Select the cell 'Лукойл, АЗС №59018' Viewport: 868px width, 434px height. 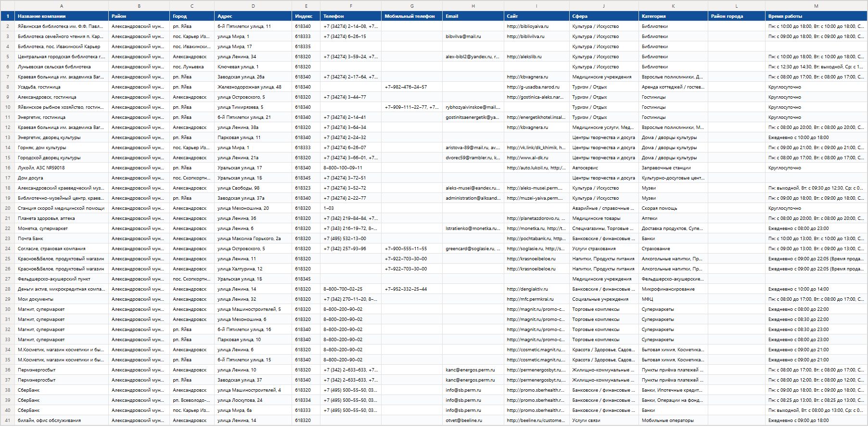click(x=62, y=168)
